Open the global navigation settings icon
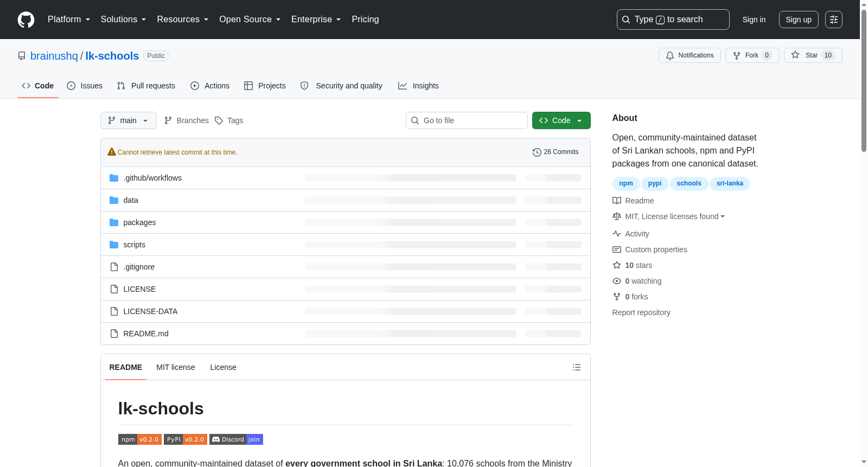Viewport: 868px width, 467px height. 834,20
